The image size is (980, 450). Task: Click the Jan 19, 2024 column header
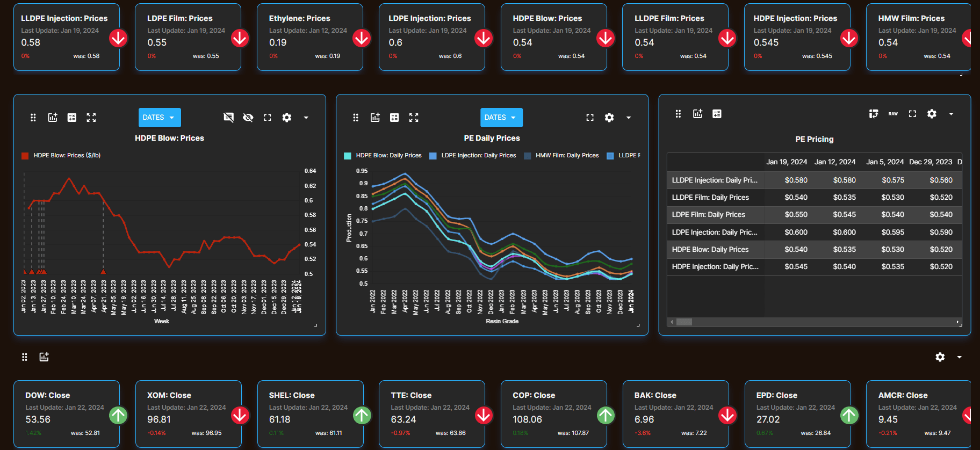pos(787,162)
